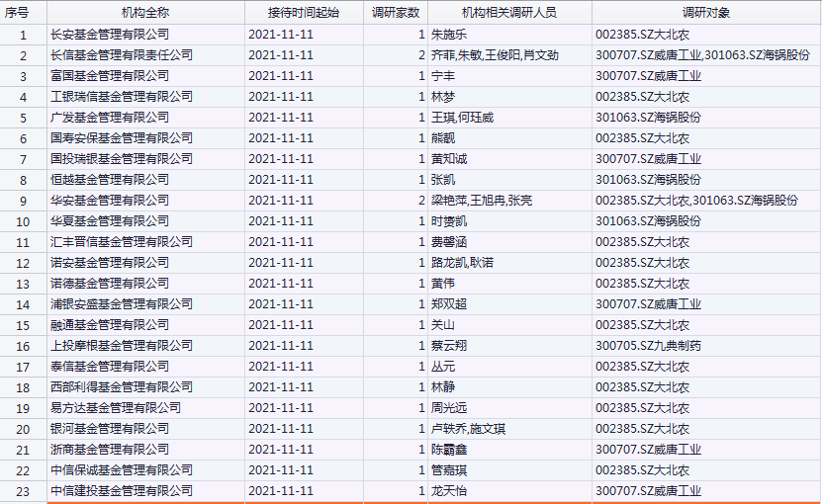Image resolution: width=822 pixels, height=504 pixels.
Task: Open the 300705.SZ九典制药 stock link
Action: pos(648,346)
